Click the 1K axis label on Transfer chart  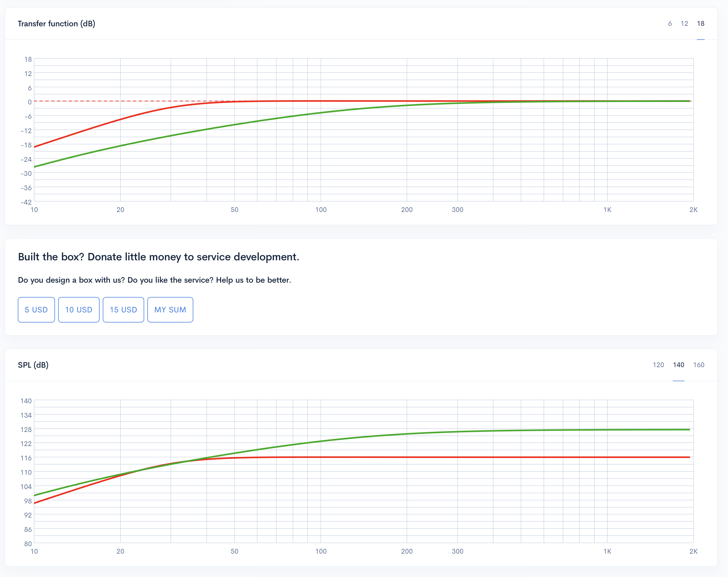coord(607,210)
